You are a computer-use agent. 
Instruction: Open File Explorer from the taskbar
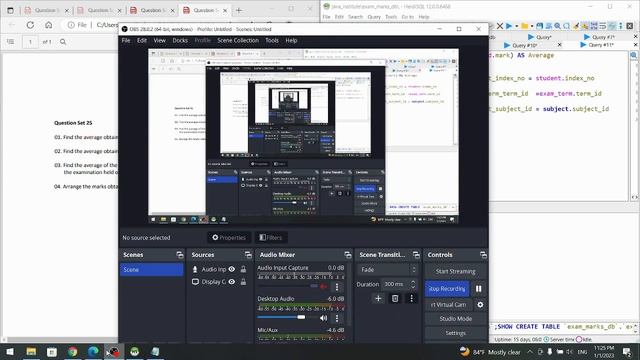click(x=31, y=351)
